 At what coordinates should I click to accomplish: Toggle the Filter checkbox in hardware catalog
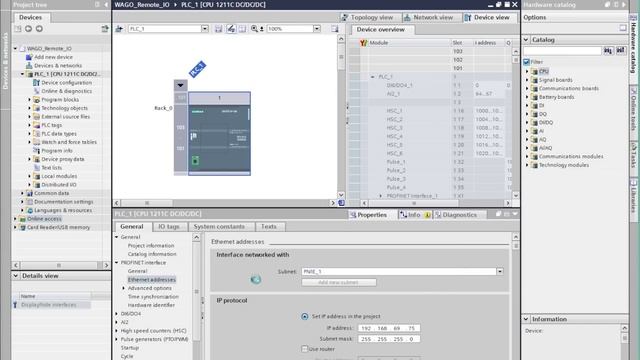(527, 62)
